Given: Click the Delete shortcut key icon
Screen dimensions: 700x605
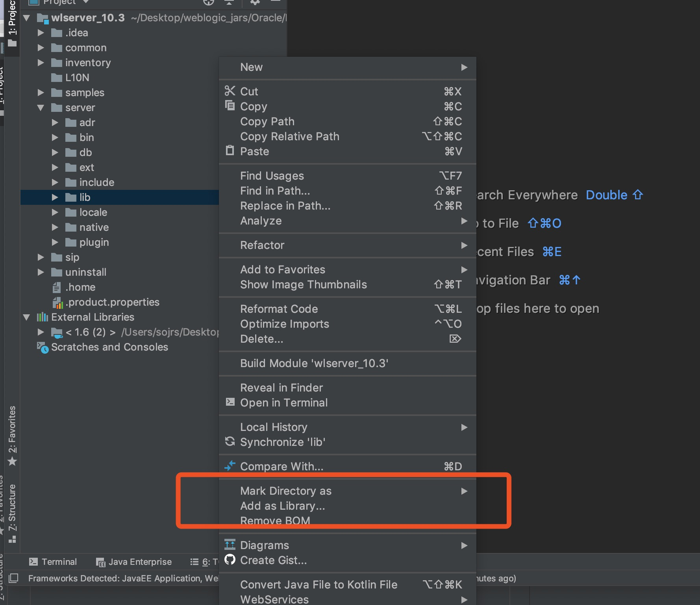Looking at the screenshot, I should pyautogui.click(x=455, y=339).
